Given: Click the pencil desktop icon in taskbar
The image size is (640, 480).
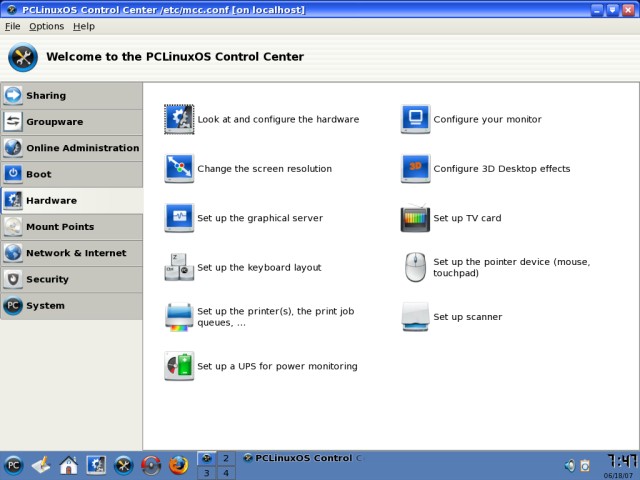Looking at the screenshot, I should [41, 465].
